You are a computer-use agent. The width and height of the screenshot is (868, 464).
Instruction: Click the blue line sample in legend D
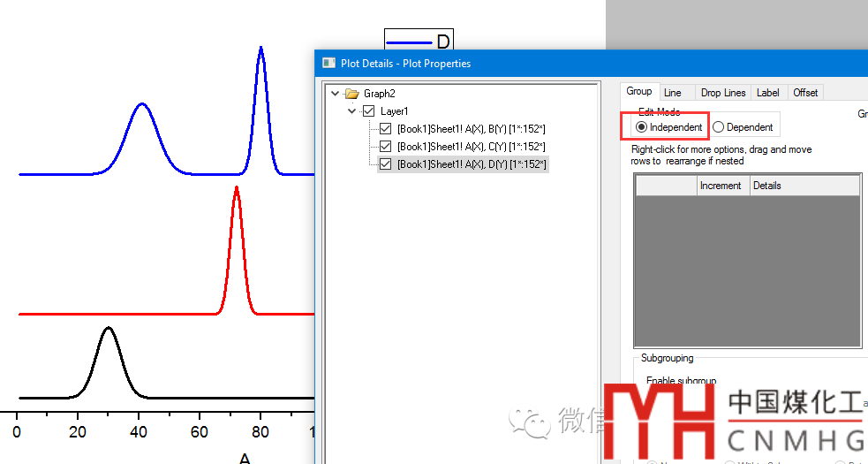coord(411,42)
